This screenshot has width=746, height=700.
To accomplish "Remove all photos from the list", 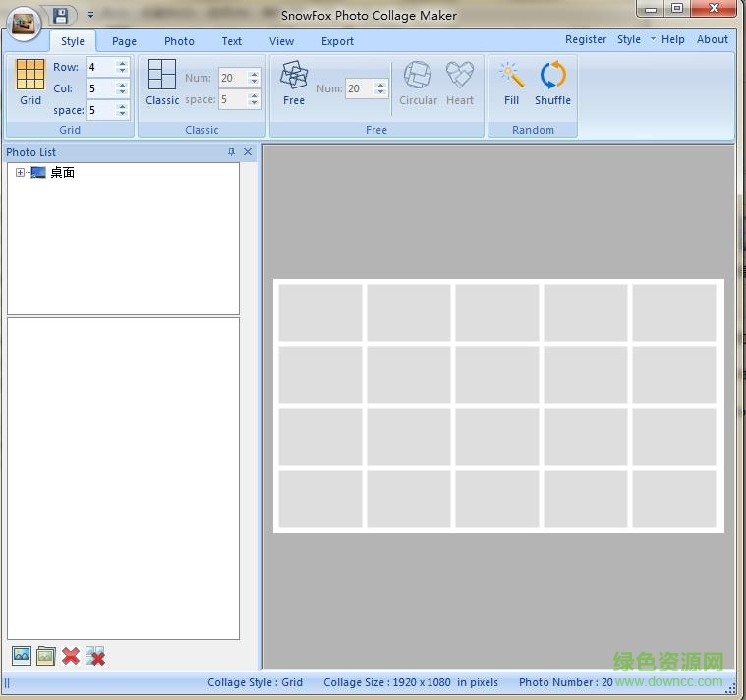I will pos(95,656).
